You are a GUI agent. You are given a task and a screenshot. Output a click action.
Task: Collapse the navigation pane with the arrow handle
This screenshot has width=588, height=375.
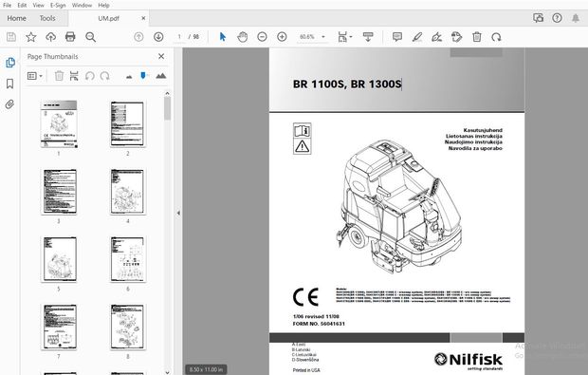click(178, 213)
